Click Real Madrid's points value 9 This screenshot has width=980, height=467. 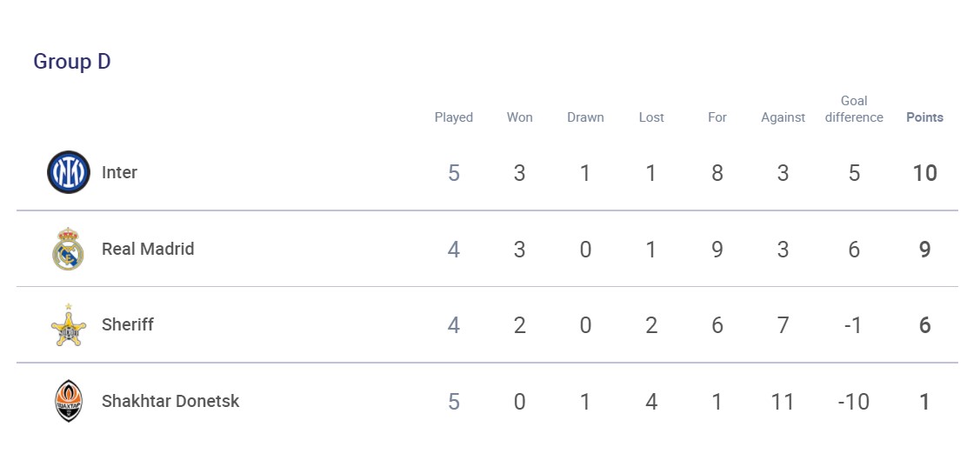tap(924, 250)
